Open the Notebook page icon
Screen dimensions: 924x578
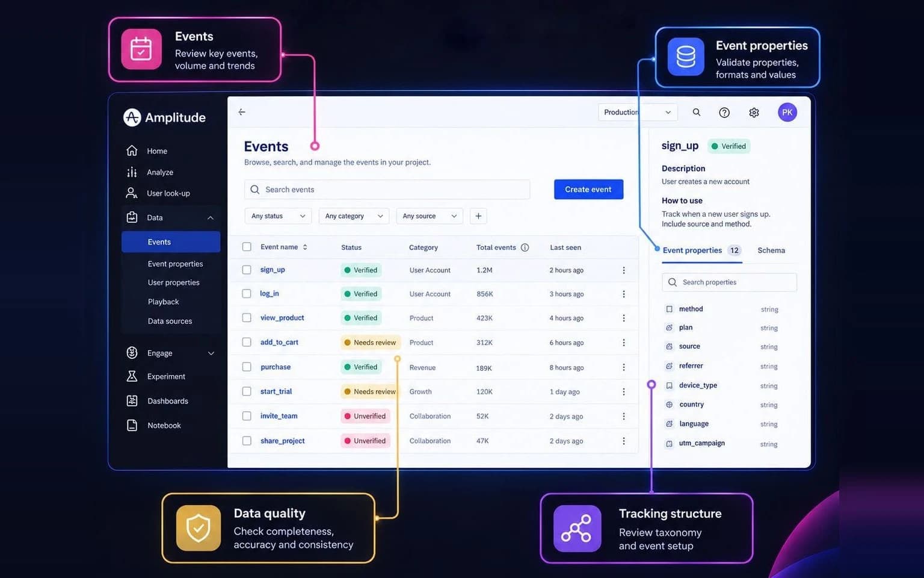point(132,425)
